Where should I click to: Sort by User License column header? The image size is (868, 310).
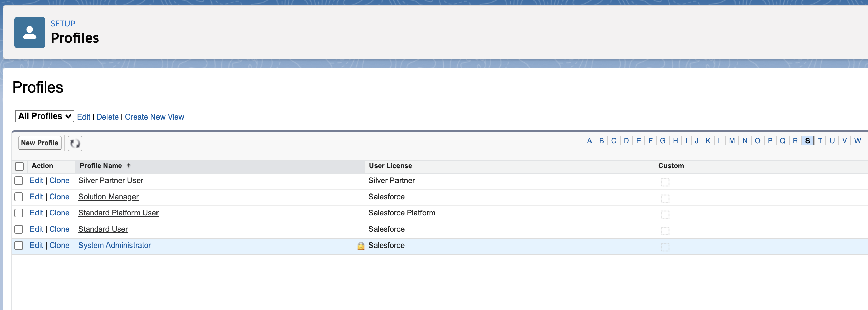click(390, 166)
